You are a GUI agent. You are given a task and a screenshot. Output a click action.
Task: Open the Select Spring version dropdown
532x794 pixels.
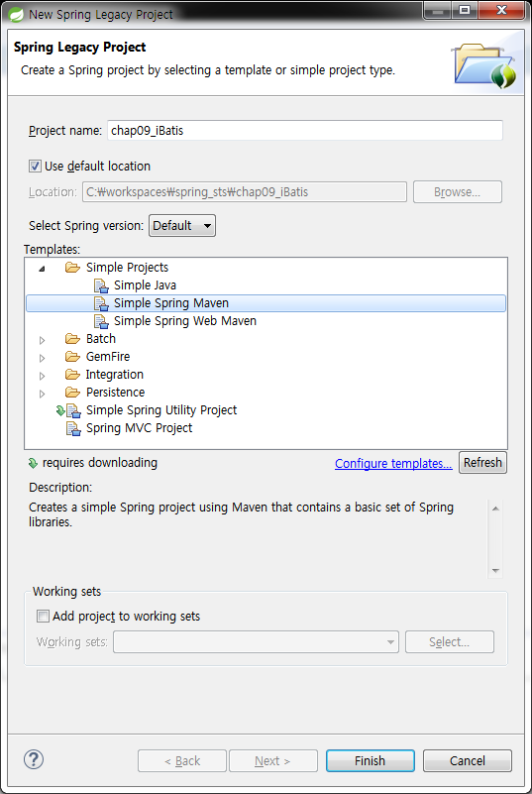point(181,226)
